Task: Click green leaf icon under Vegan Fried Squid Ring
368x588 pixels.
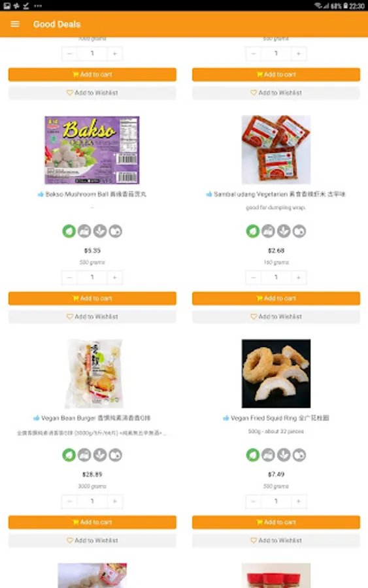Action: pos(253,455)
